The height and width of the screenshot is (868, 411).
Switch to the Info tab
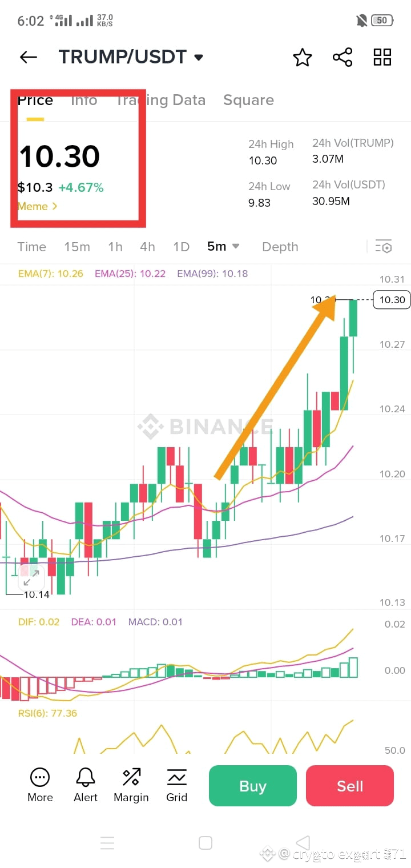[84, 100]
